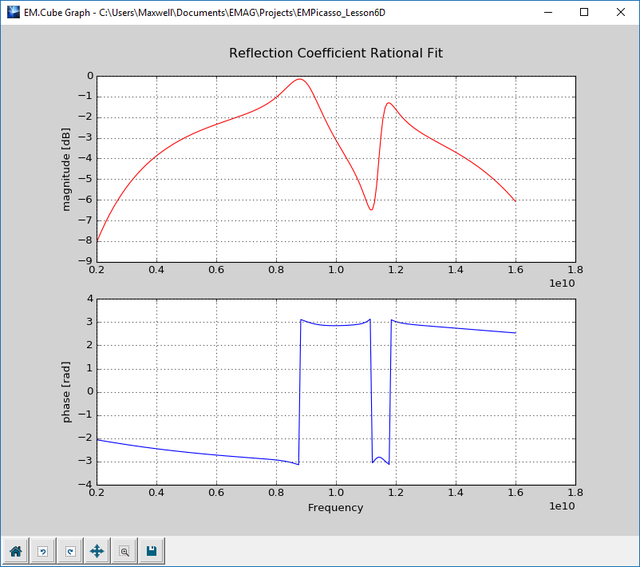
Task: Minimize the EM.Cube Graph window
Action: coord(547,12)
